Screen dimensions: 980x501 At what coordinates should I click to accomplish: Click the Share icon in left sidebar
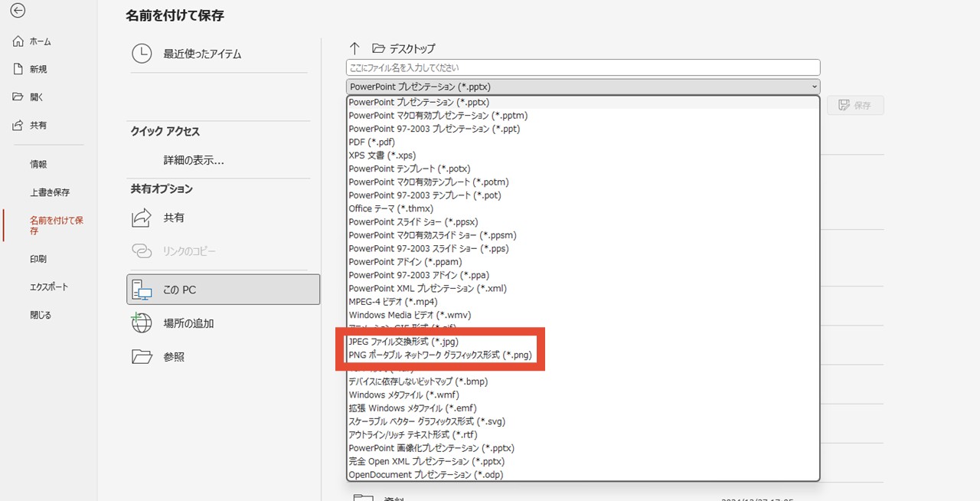tap(18, 125)
